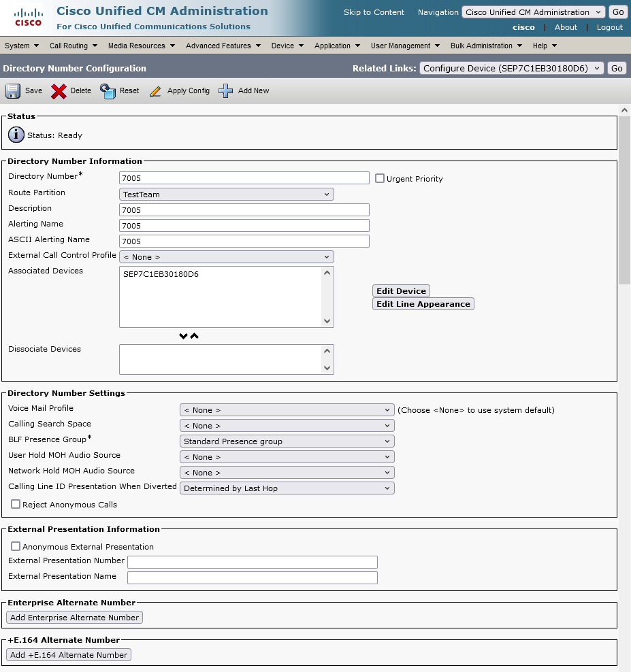Click the red Delete X icon
The height and width of the screenshot is (672, 631).
[x=59, y=90]
